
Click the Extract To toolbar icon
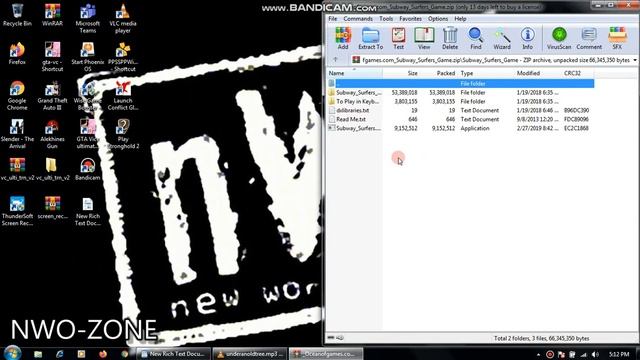pyautogui.click(x=371, y=38)
